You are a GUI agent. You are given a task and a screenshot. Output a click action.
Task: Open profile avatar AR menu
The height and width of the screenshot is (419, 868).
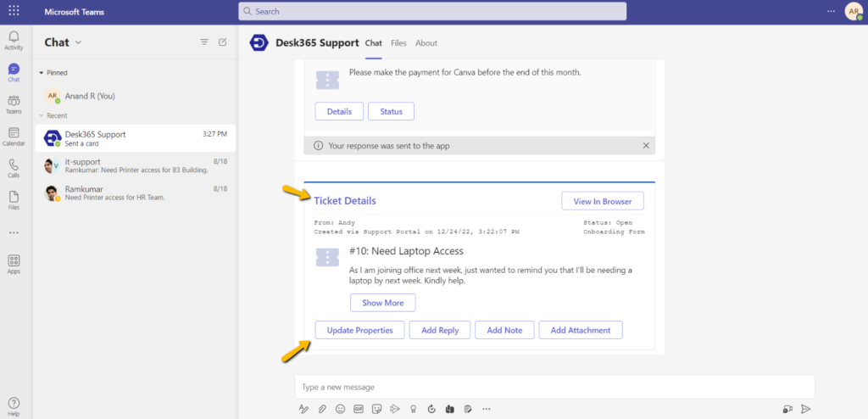pyautogui.click(x=853, y=12)
